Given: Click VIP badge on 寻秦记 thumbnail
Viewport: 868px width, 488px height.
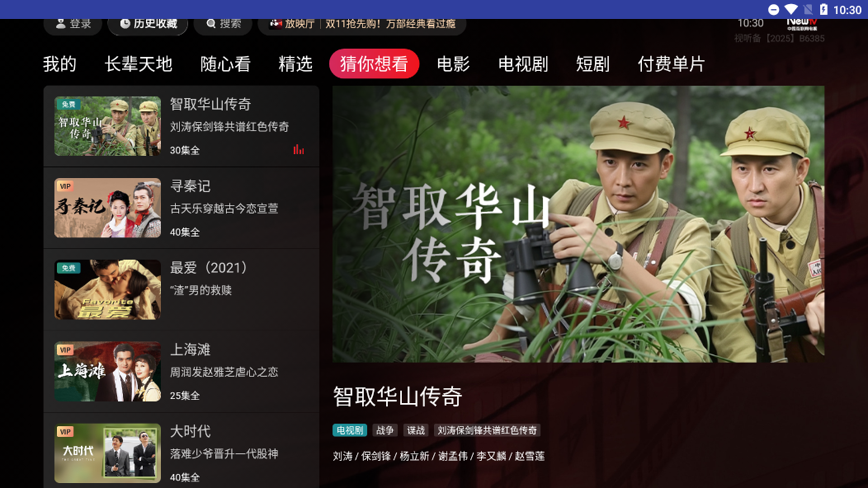Looking at the screenshot, I should [x=64, y=186].
